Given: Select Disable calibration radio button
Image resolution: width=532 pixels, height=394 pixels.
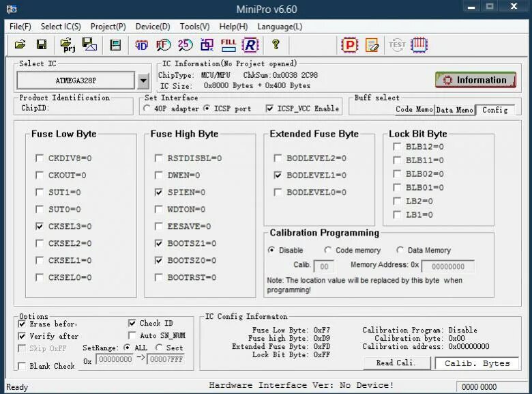Looking at the screenshot, I should coord(271,250).
